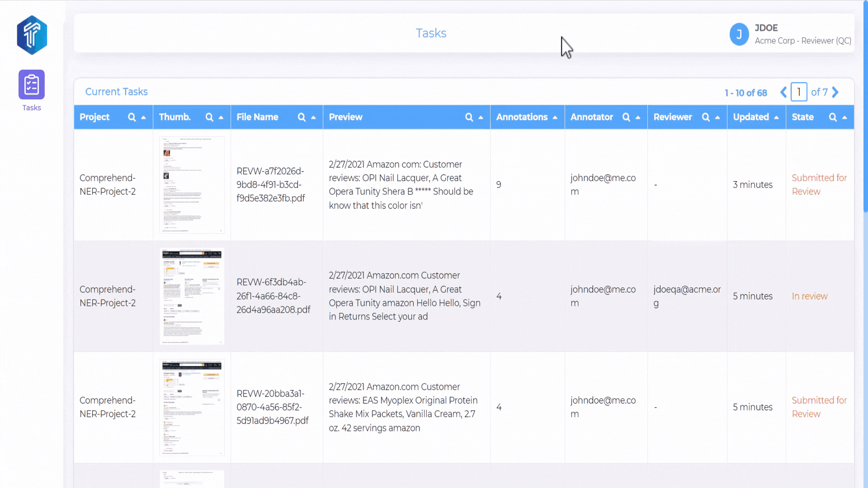
Task: Search in the State column
Action: point(833,117)
